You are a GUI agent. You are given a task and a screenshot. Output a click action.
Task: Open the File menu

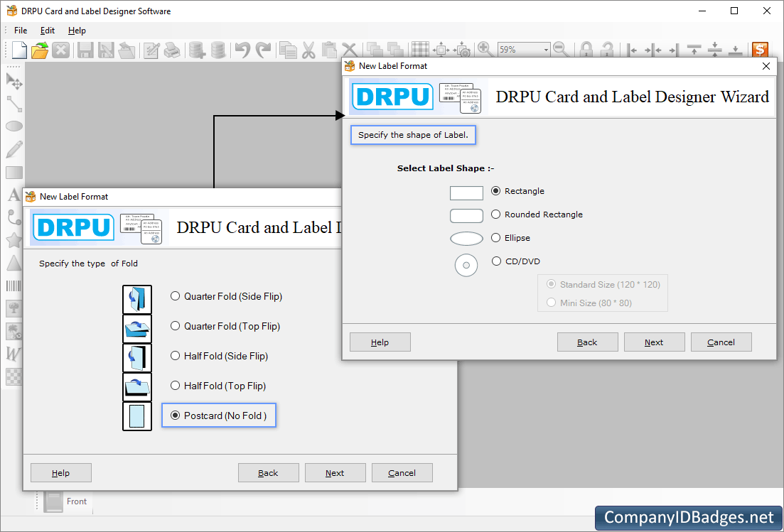click(x=21, y=31)
